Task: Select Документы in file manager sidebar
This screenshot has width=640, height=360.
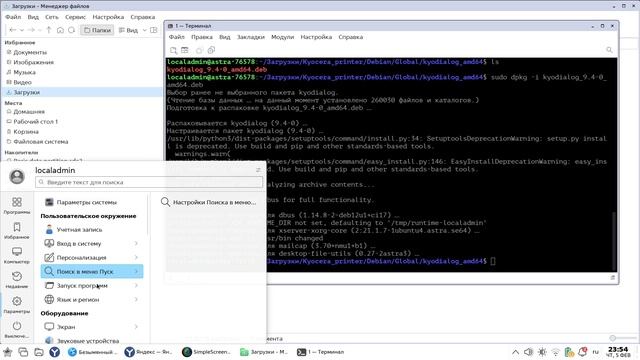Action: click(x=27, y=52)
